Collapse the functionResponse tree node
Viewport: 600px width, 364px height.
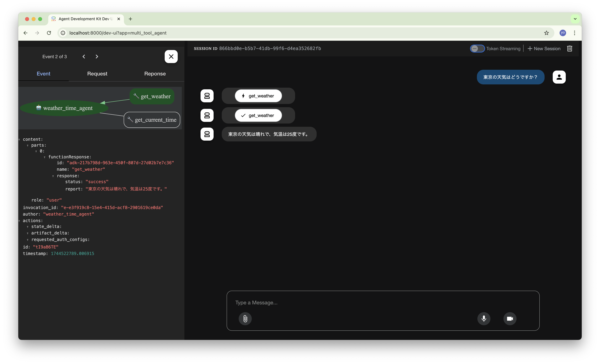(x=45, y=157)
